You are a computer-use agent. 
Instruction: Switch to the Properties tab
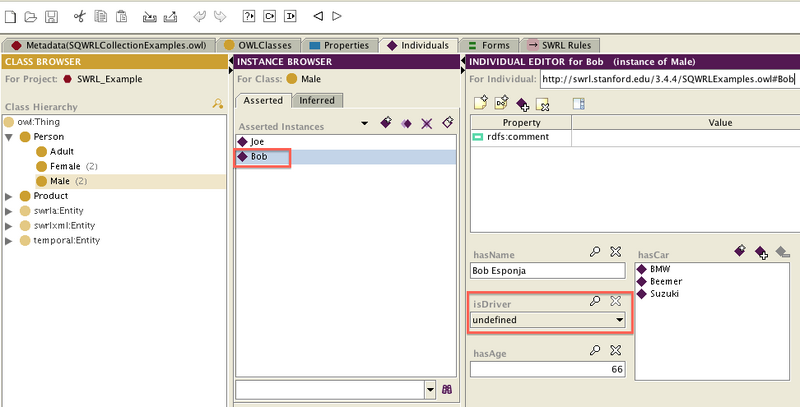point(339,45)
